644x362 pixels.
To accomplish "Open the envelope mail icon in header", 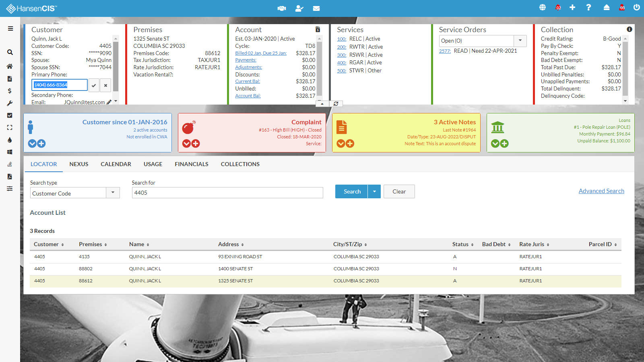I will [316, 8].
